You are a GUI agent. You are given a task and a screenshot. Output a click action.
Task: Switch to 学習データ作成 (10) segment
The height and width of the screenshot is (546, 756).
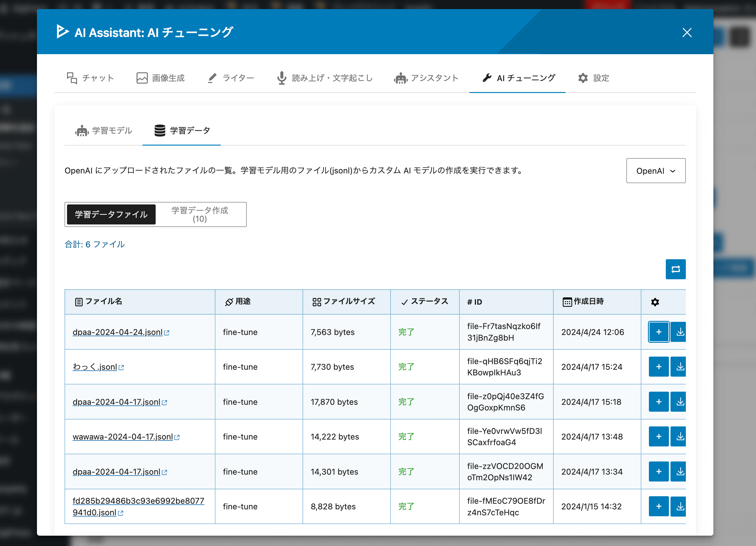[200, 214]
